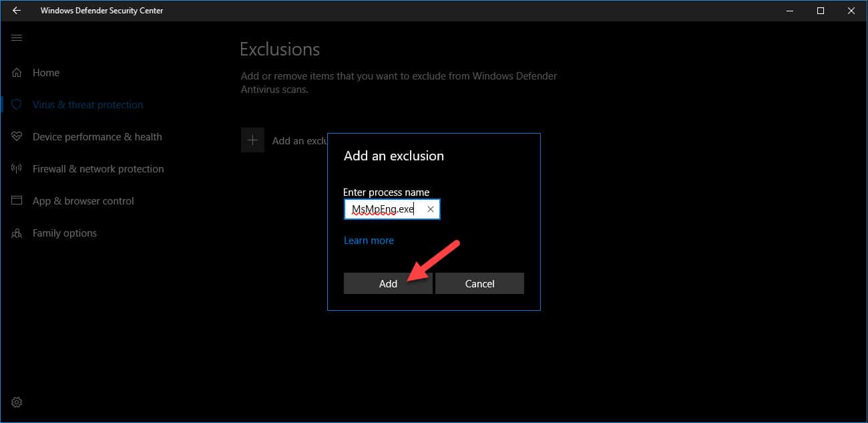Select Virus & threat protection sidebar label
This screenshot has height=423, width=868.
point(87,105)
